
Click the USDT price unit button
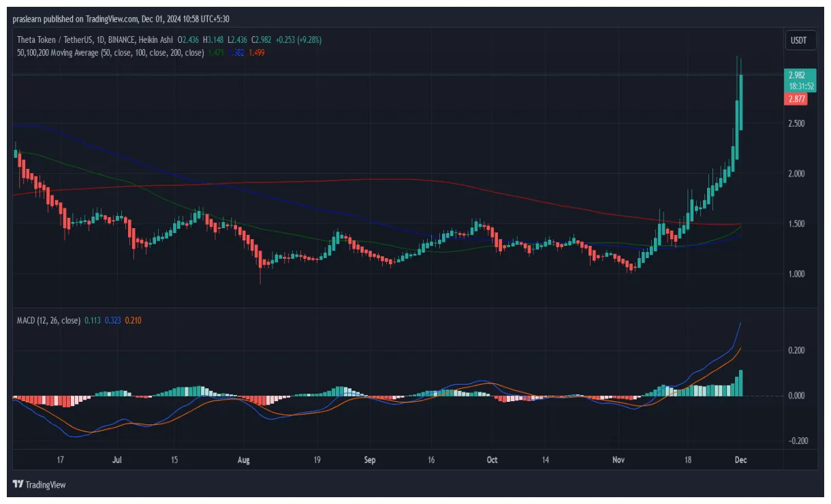coord(800,40)
